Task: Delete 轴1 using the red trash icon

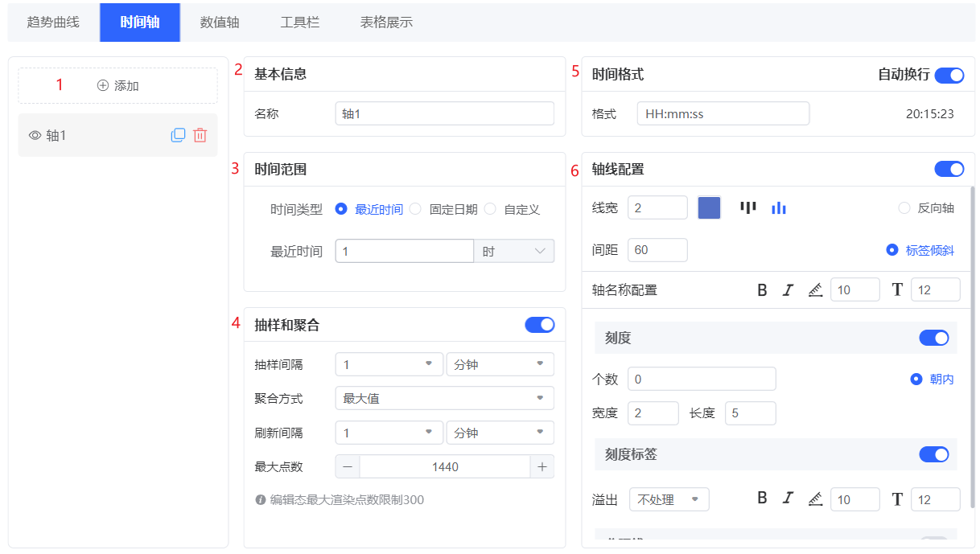Action: pos(200,135)
